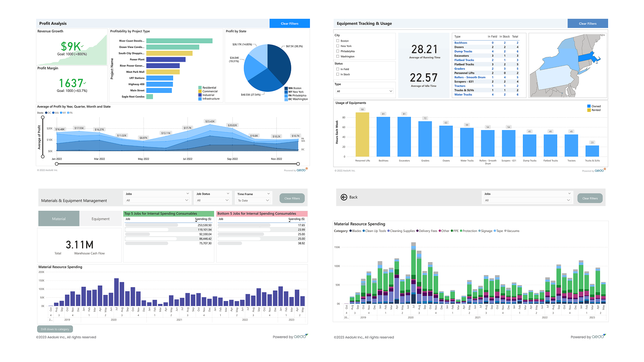The width and height of the screenshot is (644, 362).
Task: Open the Time Frame To Date dropdown
Action: (x=254, y=200)
